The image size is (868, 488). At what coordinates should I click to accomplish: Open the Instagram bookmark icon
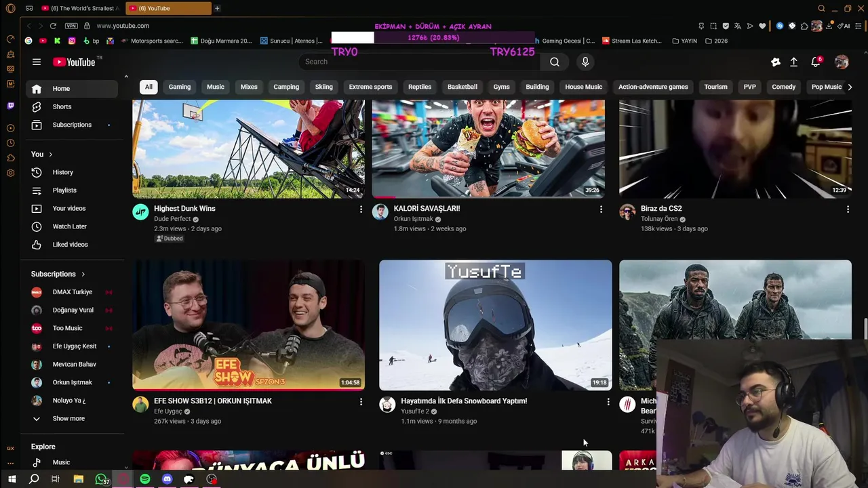click(x=72, y=41)
